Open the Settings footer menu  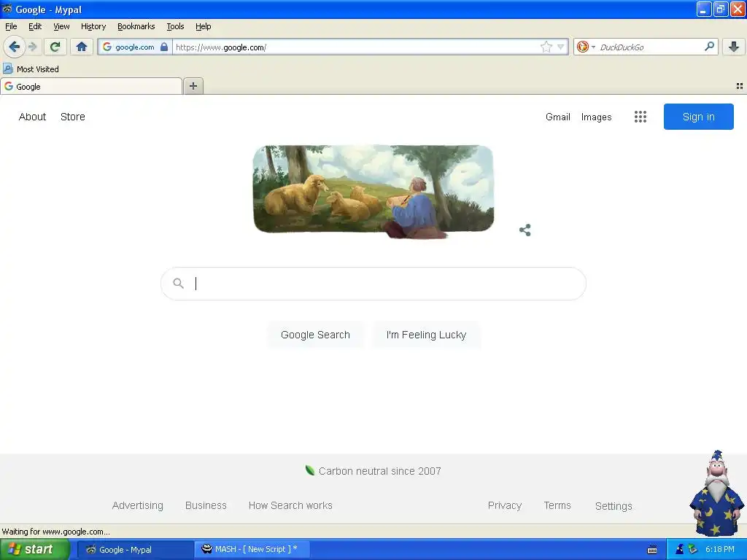(x=614, y=506)
